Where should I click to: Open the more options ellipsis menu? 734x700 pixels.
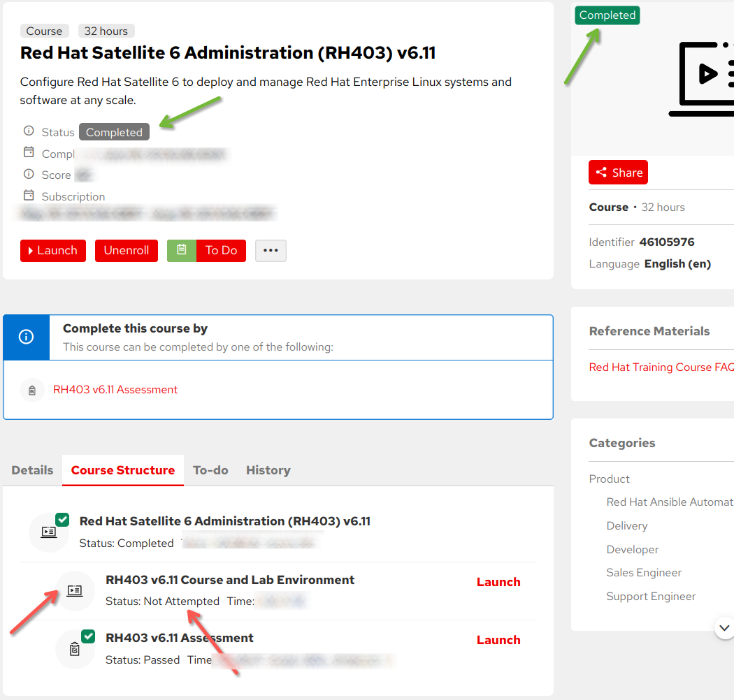(x=271, y=250)
